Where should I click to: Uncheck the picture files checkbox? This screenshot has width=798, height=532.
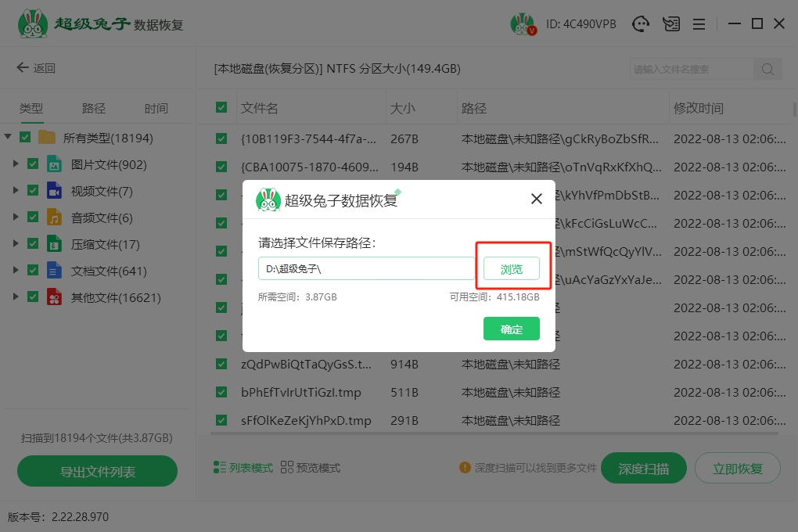33,164
